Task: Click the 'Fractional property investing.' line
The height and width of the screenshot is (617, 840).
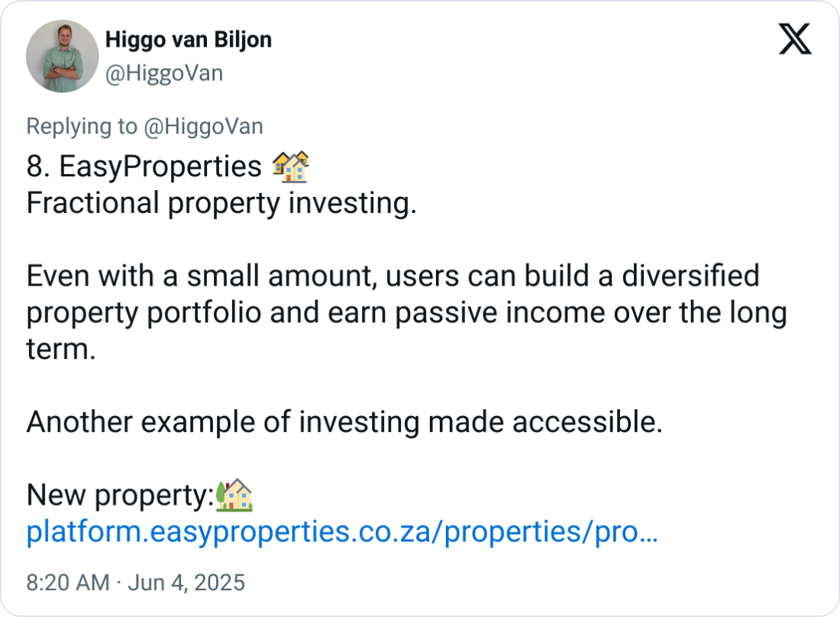Action: (x=221, y=204)
